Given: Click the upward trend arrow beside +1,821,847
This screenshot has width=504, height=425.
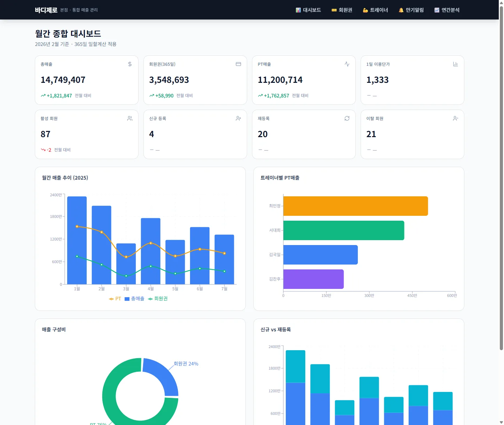Looking at the screenshot, I should click(x=43, y=96).
